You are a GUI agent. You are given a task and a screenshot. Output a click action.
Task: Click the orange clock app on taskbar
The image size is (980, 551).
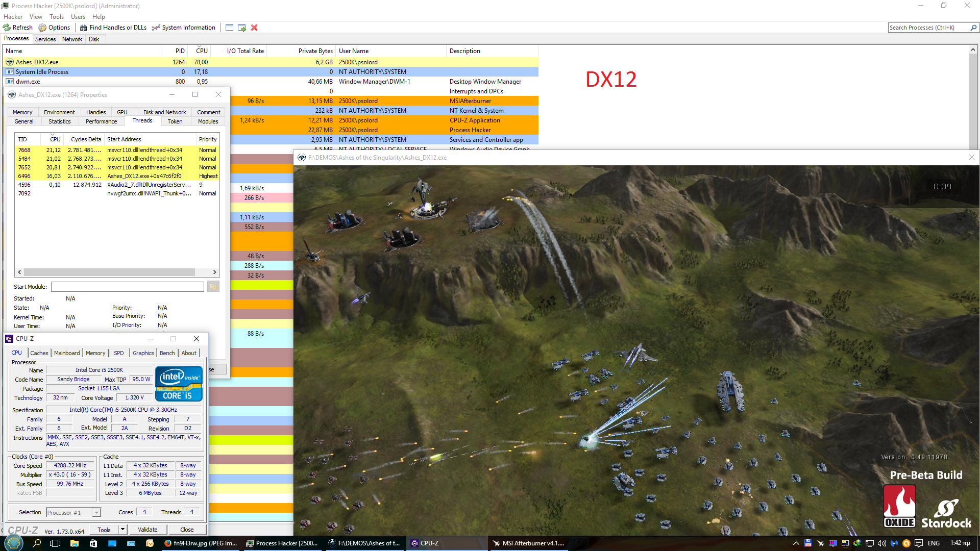pyautogui.click(x=150, y=543)
